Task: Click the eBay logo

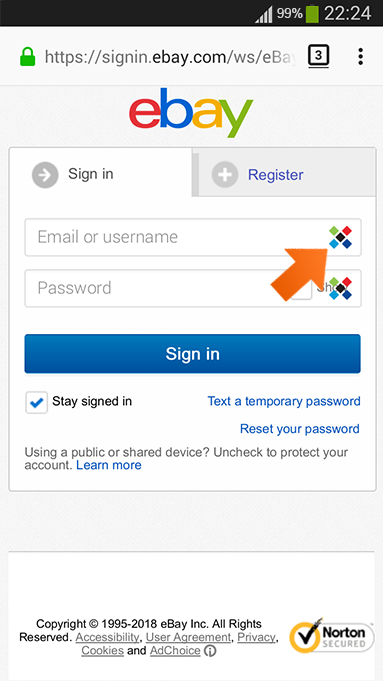Action: pyautogui.click(x=191, y=112)
